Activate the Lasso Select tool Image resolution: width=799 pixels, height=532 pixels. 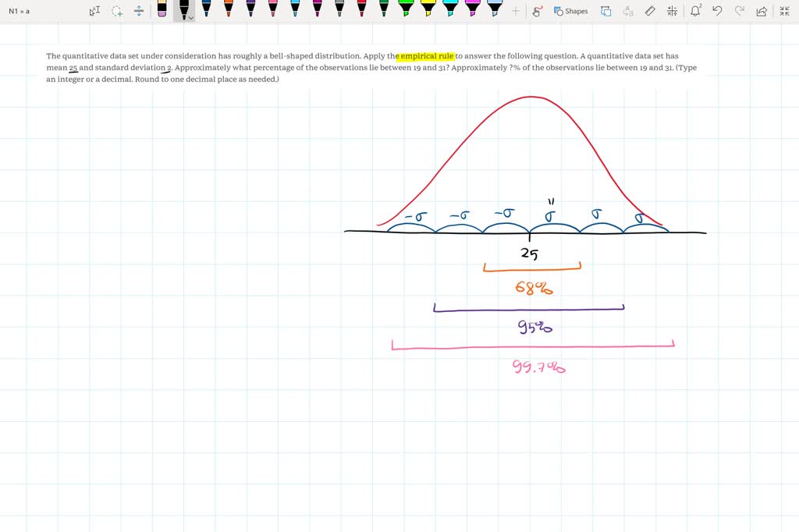point(117,11)
